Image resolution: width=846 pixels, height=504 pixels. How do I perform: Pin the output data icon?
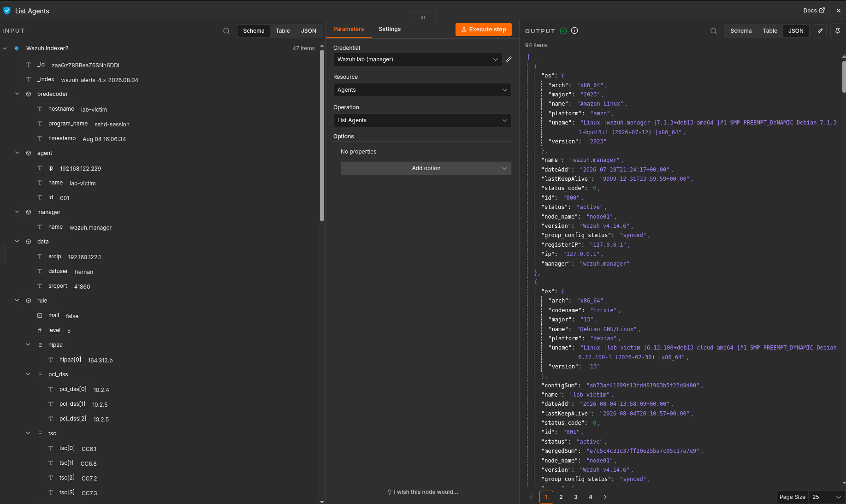tap(838, 31)
